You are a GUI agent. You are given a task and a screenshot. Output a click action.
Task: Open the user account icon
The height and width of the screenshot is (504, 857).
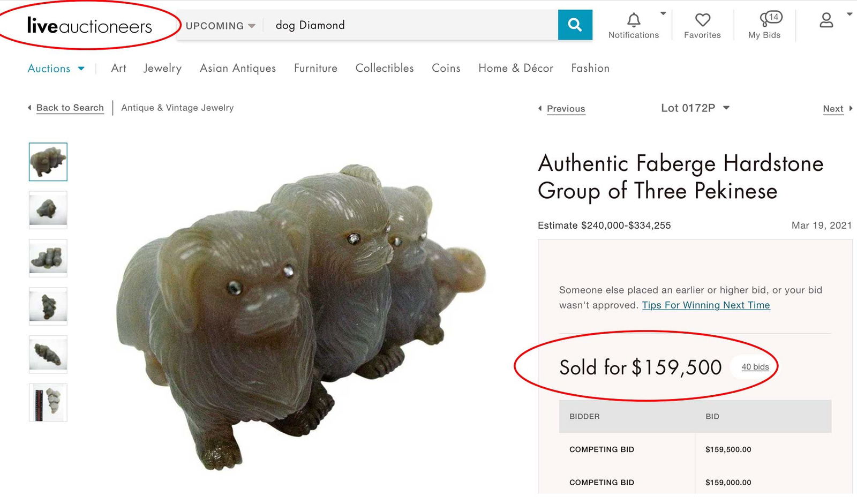(x=825, y=20)
